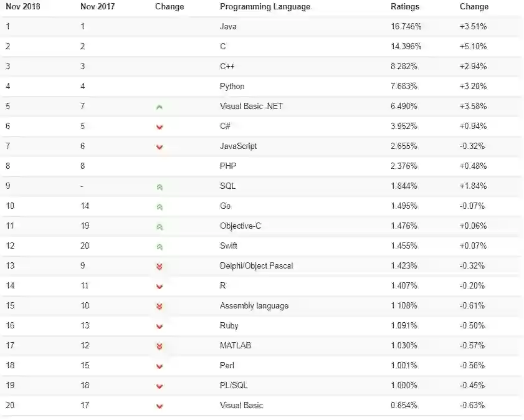
Task: Click the Python language name
Action: [x=232, y=87]
